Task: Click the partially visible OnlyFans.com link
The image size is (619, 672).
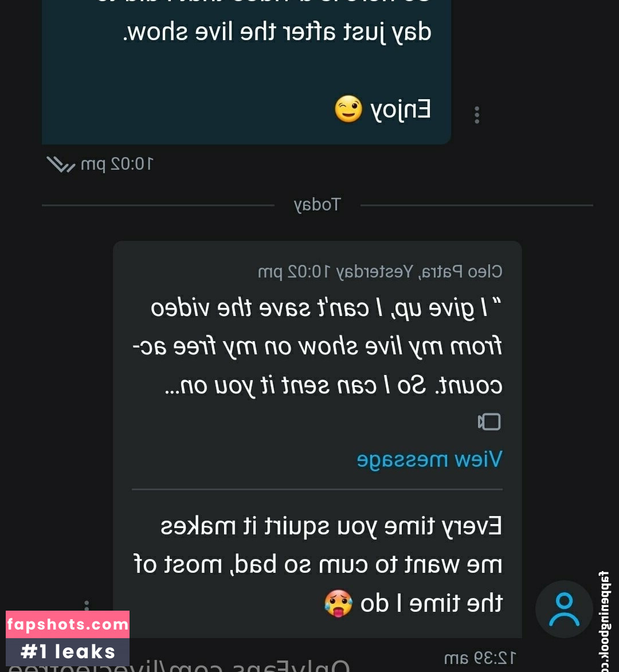Action: [179, 666]
